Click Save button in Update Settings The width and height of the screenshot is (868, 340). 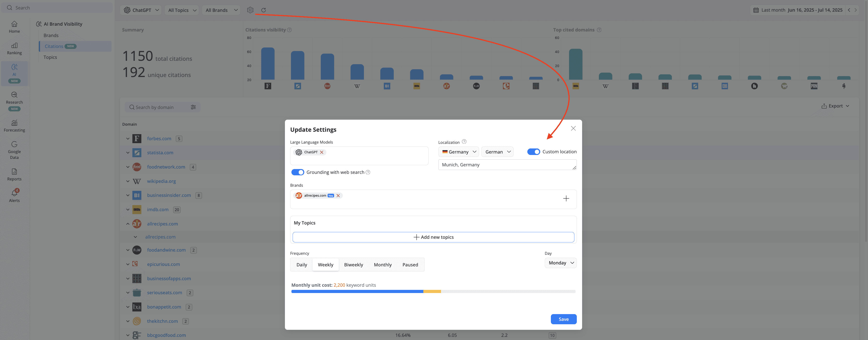(563, 319)
